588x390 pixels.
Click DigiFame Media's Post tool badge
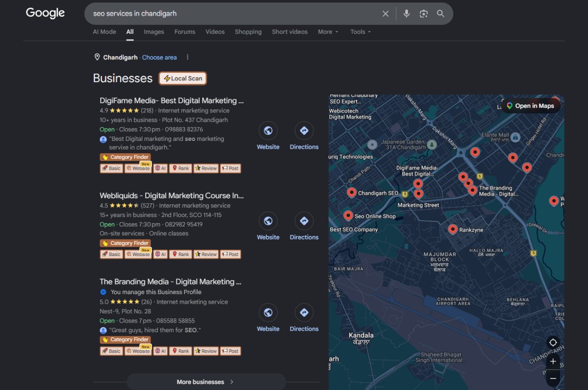pyautogui.click(x=231, y=168)
